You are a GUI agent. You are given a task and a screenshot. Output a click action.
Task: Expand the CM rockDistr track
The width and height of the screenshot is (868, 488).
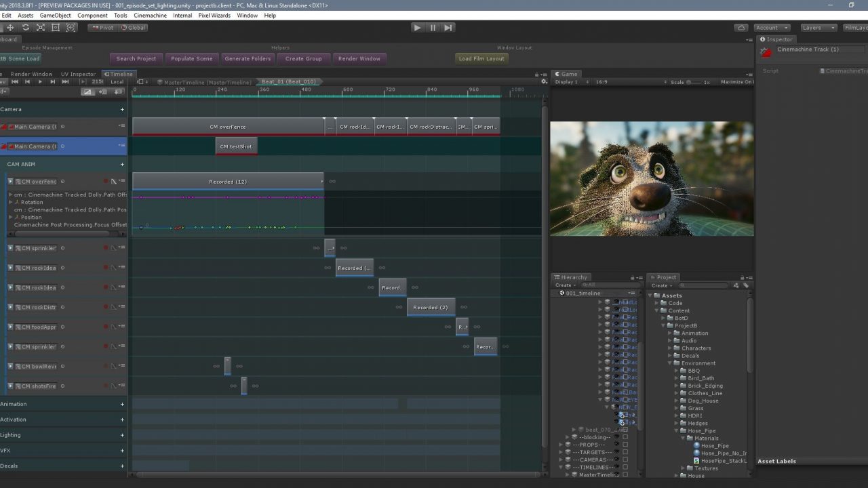10,307
